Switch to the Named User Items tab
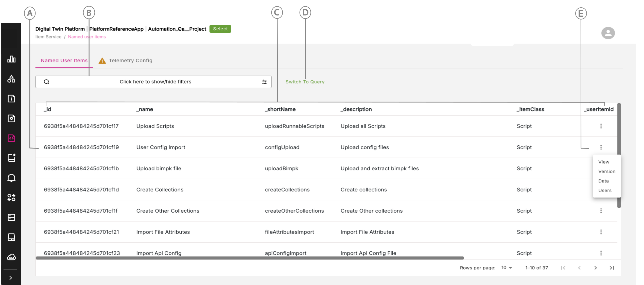The image size is (644, 285). click(x=64, y=61)
